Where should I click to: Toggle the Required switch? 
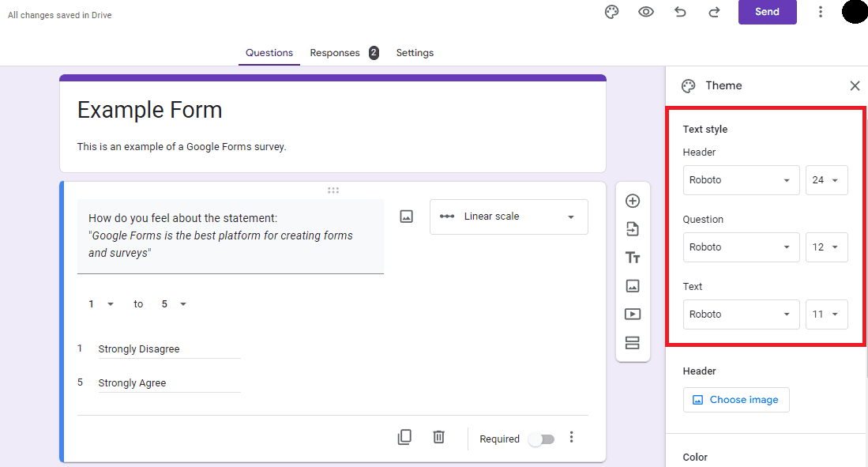541,439
